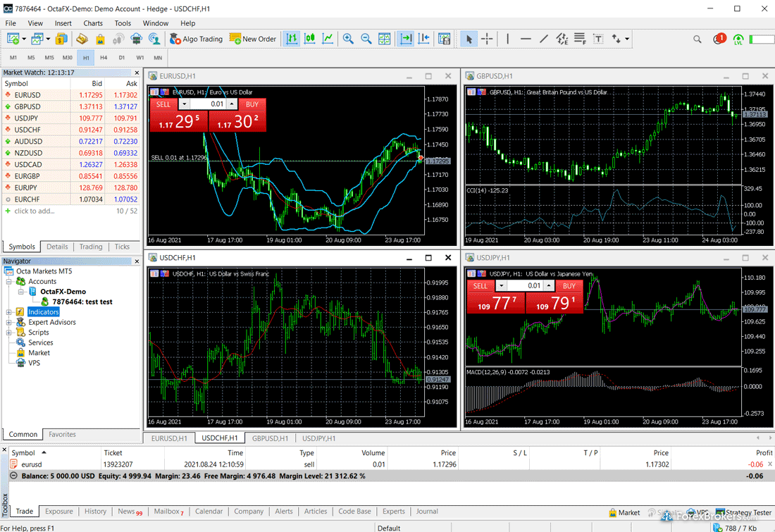The height and width of the screenshot is (532, 775).
Task: Switch chart to candlesticks type
Action: click(x=310, y=39)
